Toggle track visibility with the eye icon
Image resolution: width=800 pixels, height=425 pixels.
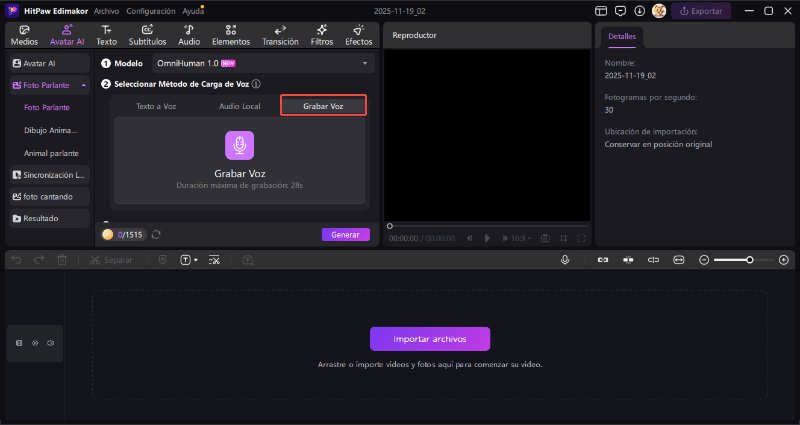pos(35,343)
